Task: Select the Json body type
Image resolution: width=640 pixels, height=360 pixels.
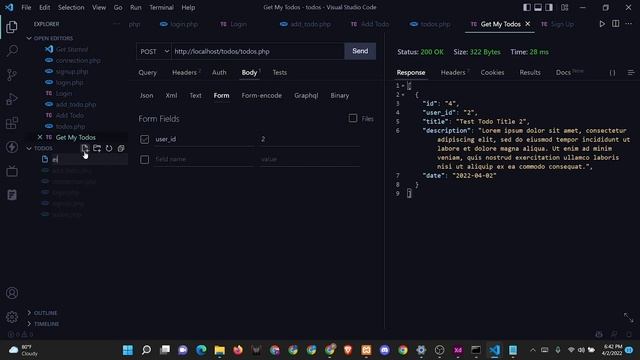Action: tap(147, 96)
